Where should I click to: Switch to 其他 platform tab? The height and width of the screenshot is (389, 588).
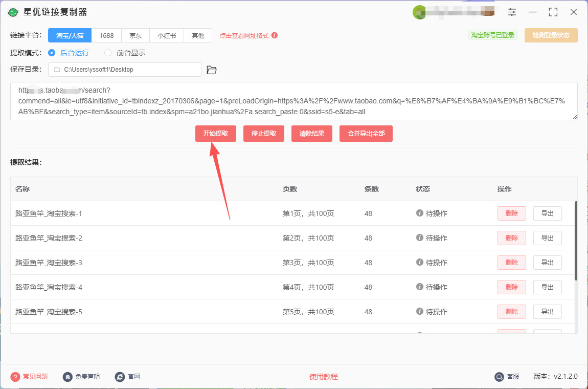point(198,36)
